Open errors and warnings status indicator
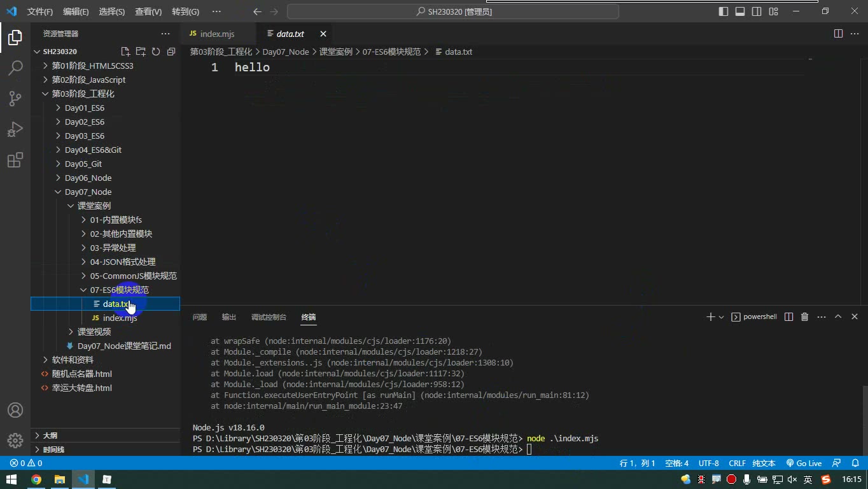 point(26,464)
